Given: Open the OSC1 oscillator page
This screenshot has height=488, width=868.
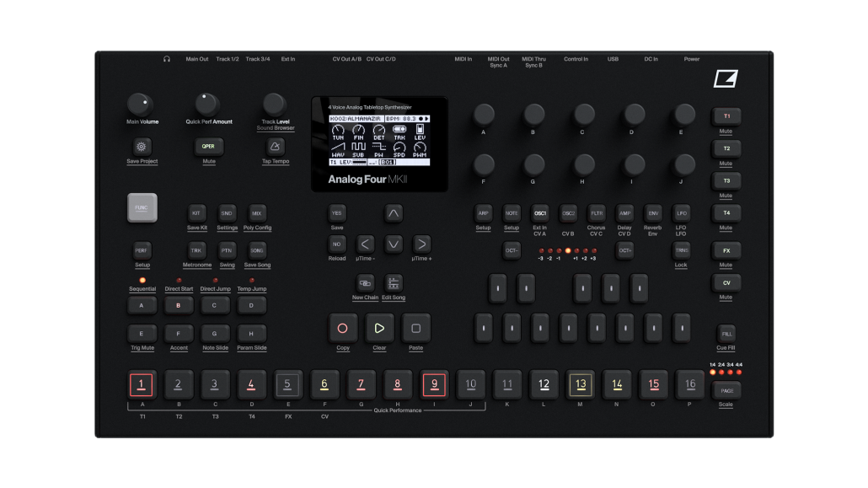Looking at the screenshot, I should pyautogui.click(x=539, y=213).
